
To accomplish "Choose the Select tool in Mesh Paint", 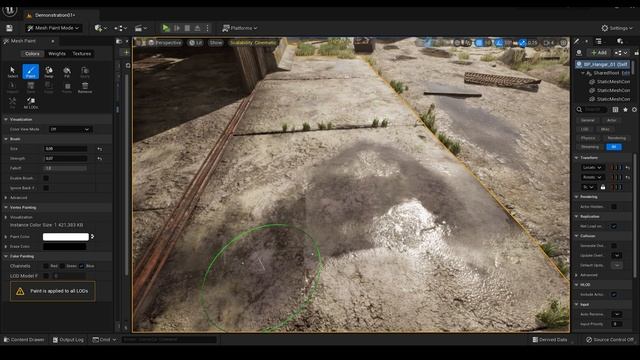I will coord(13,71).
